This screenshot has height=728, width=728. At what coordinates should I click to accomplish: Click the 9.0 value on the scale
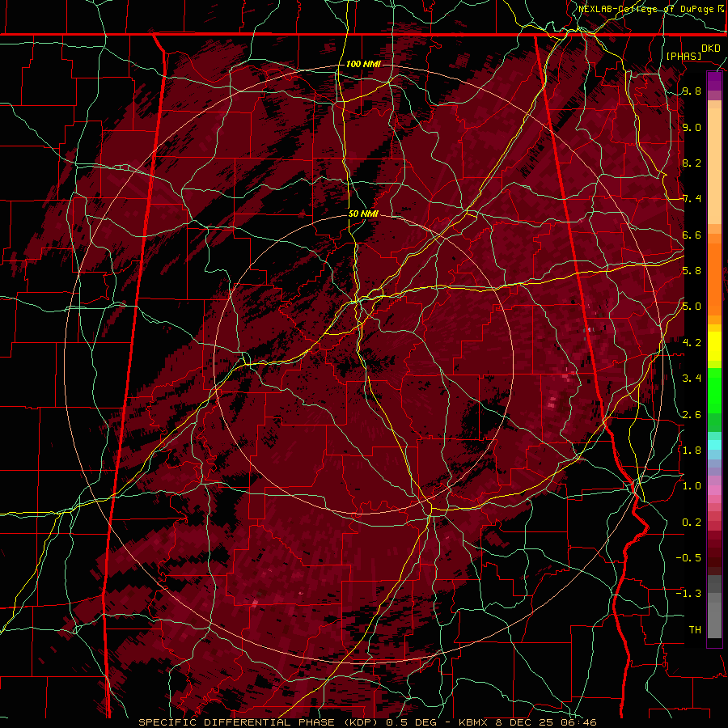692,127
